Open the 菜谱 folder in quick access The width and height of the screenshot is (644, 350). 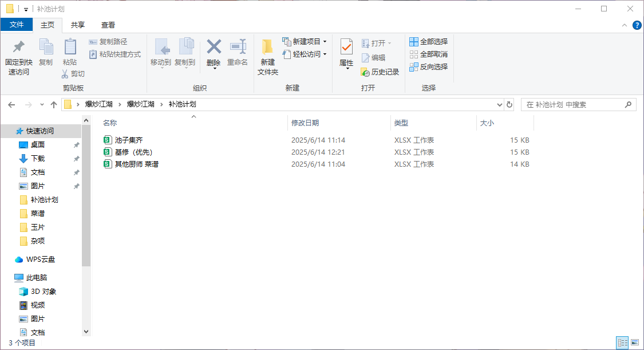click(38, 214)
